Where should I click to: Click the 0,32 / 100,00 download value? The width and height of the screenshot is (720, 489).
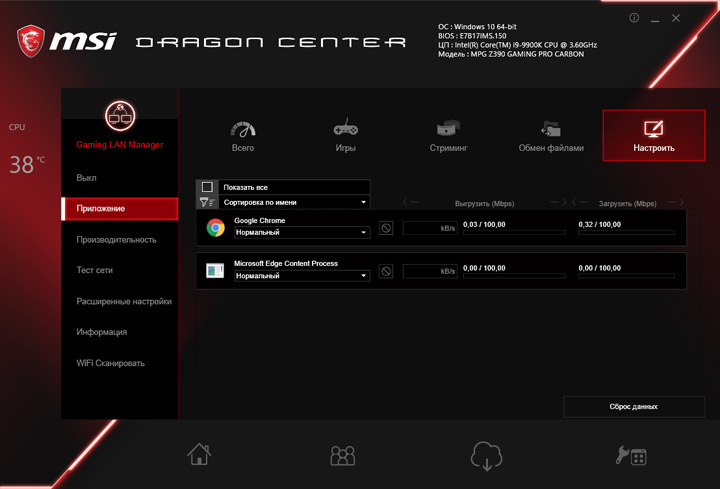point(600,225)
